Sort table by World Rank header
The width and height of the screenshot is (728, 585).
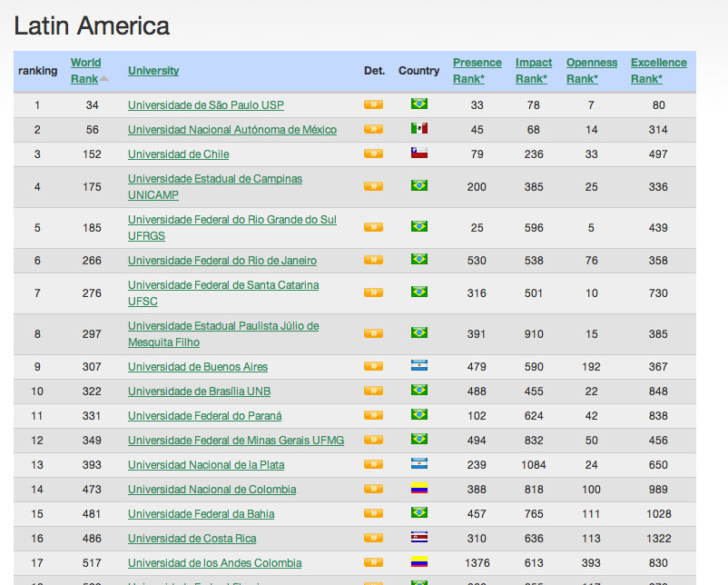85,71
